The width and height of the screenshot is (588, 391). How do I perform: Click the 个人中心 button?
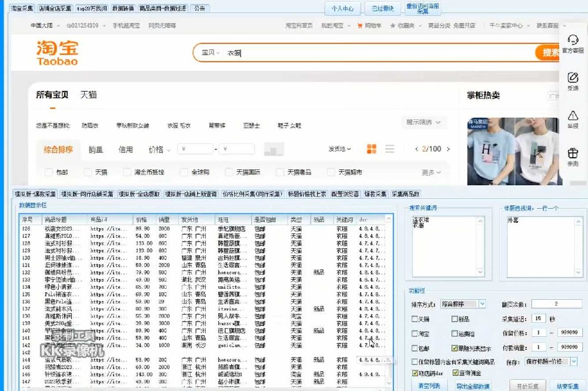tap(342, 8)
